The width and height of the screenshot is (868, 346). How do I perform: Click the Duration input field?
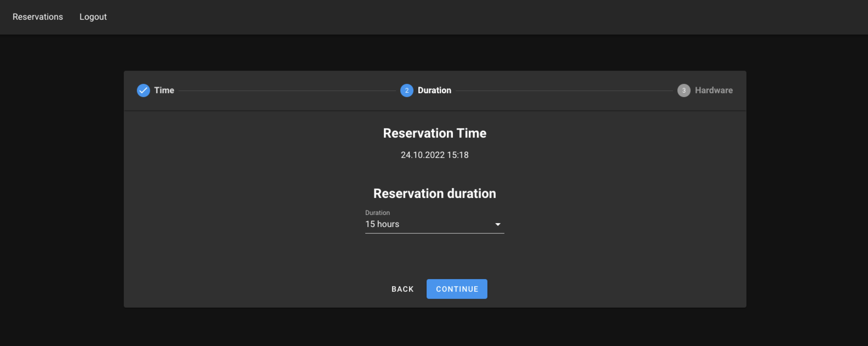(421, 224)
